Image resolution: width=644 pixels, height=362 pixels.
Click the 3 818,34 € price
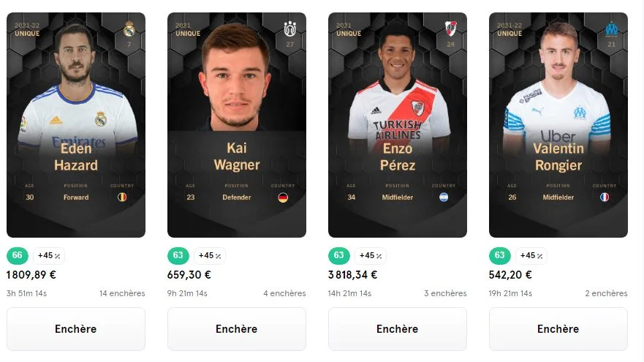(353, 275)
